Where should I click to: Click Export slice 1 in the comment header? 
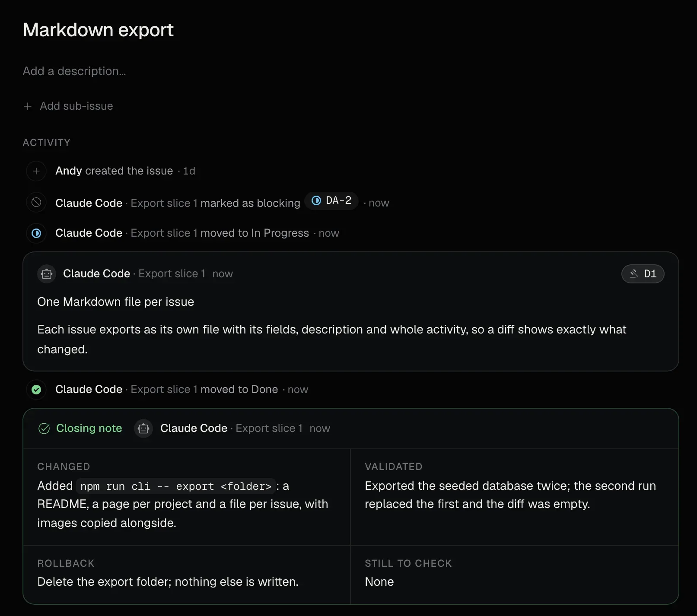coord(172,274)
